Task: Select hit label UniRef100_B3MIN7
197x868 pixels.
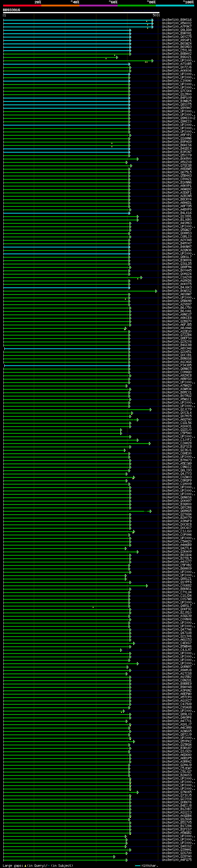Action: (177, 152)
